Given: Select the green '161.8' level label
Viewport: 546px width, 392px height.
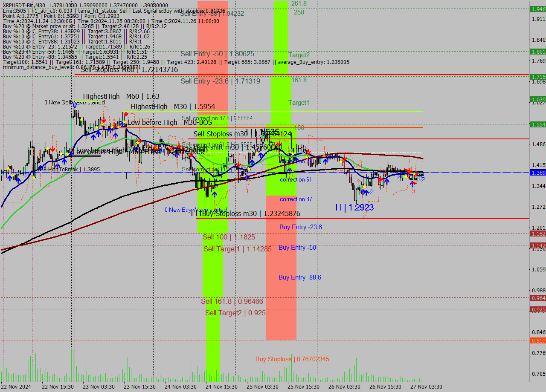Looking at the screenshot, I should coord(299,80).
